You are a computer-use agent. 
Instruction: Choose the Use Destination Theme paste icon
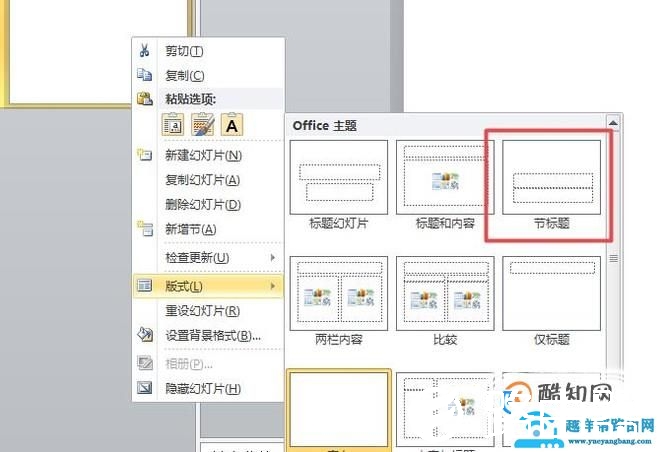[203, 124]
